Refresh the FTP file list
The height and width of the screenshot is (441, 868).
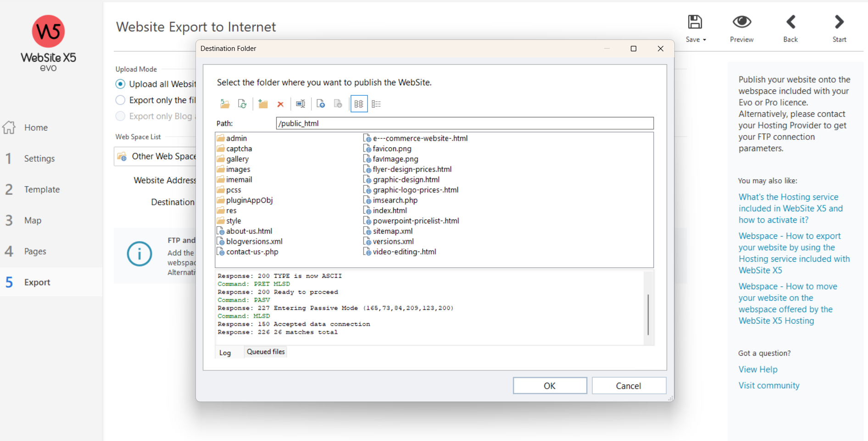242,104
